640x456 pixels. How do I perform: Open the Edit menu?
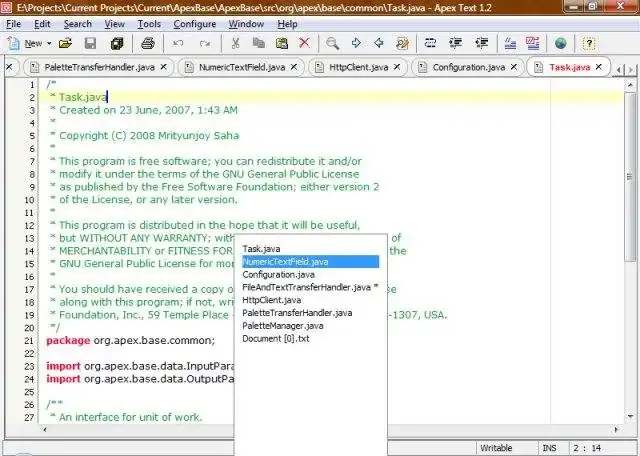pos(42,24)
